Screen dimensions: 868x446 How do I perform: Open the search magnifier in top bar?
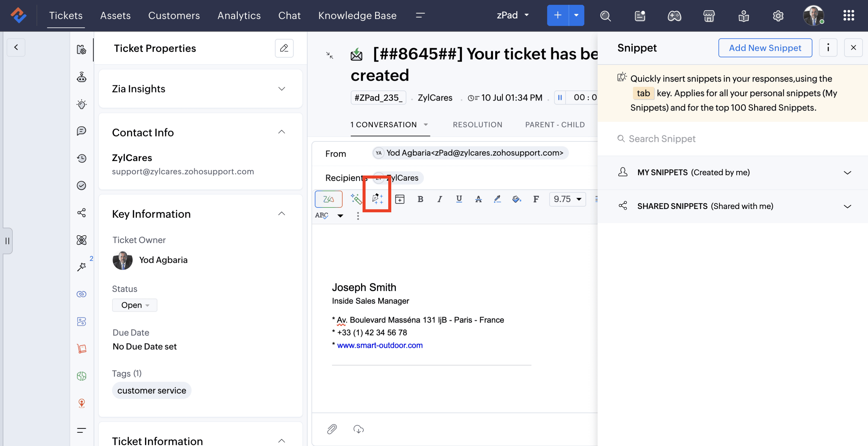coord(605,16)
